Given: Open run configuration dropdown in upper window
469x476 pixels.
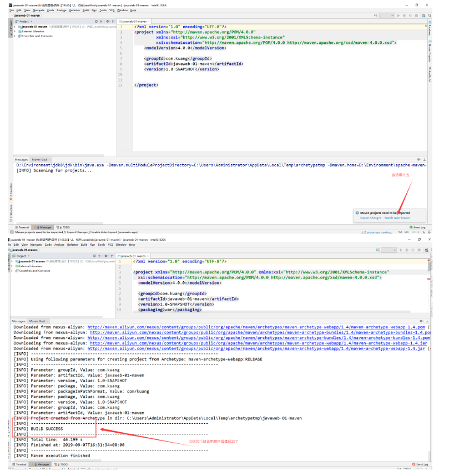Looking at the screenshot, I should (387, 16).
